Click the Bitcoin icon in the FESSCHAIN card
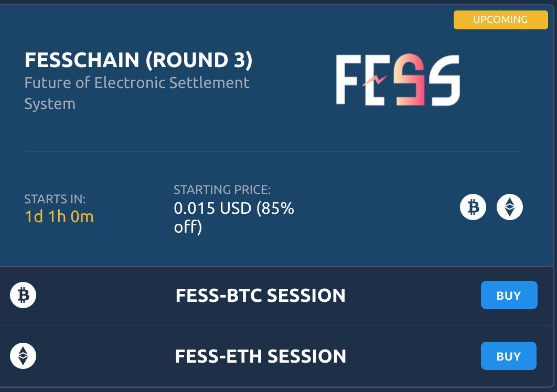The width and height of the screenshot is (557, 392). point(473,207)
